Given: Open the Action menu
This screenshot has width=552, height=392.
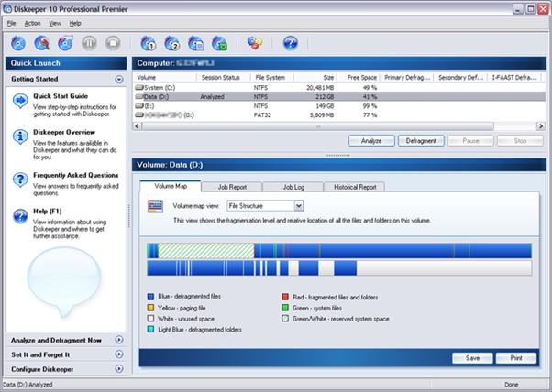Looking at the screenshot, I should [31, 22].
